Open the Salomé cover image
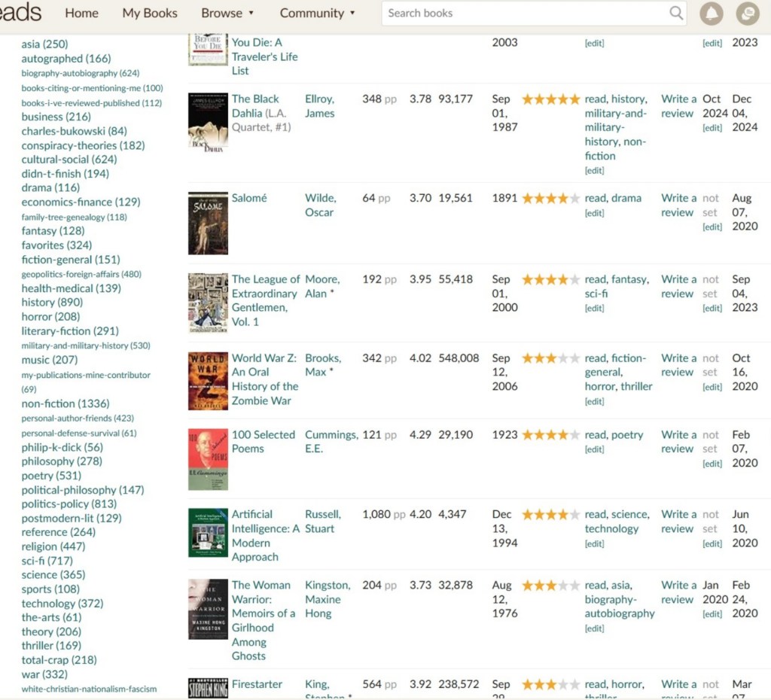 click(x=208, y=223)
